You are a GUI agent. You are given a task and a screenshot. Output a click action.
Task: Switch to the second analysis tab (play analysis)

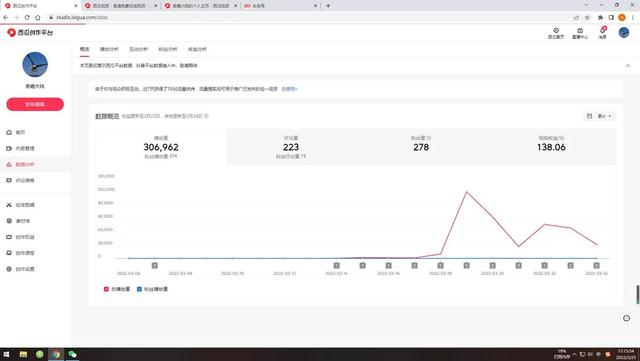point(109,49)
